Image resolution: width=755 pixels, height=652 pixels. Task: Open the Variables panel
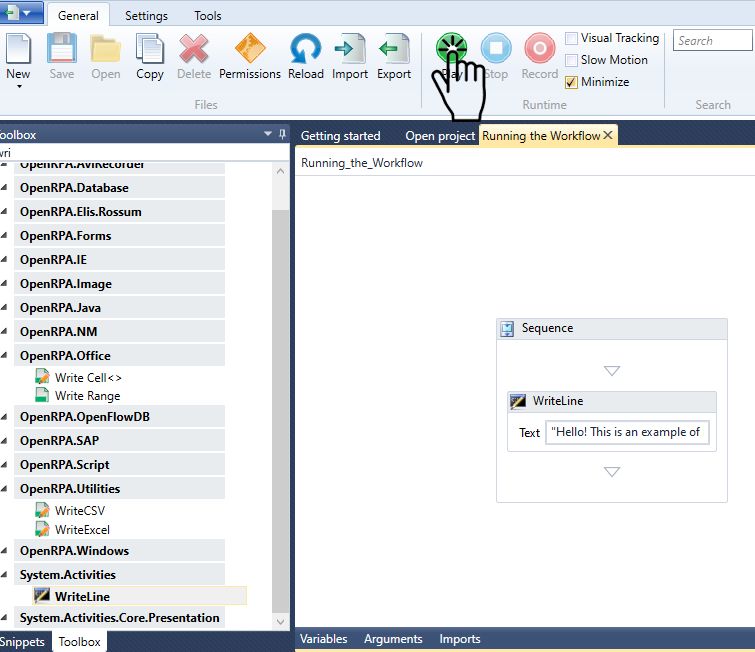click(x=323, y=639)
